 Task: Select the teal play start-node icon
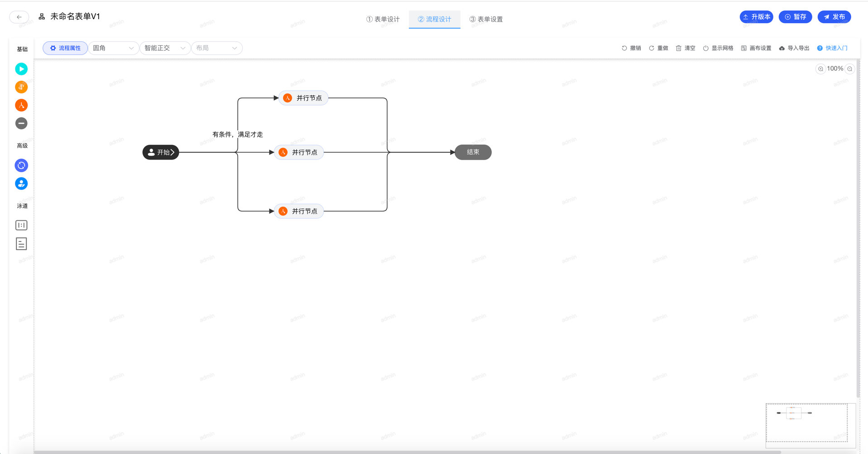click(x=21, y=69)
